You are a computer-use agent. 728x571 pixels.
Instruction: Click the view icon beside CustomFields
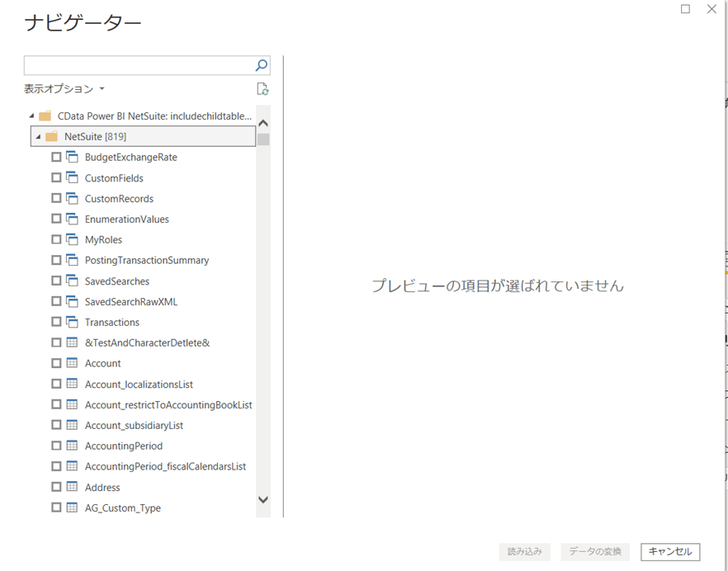[x=72, y=177]
